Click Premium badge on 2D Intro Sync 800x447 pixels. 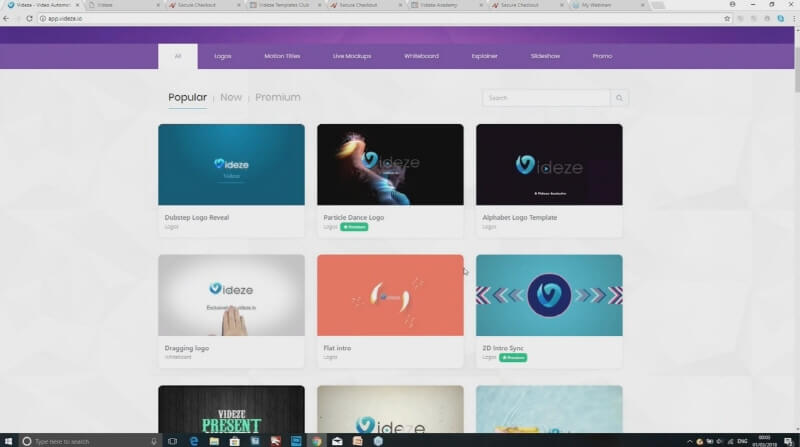pyautogui.click(x=513, y=358)
